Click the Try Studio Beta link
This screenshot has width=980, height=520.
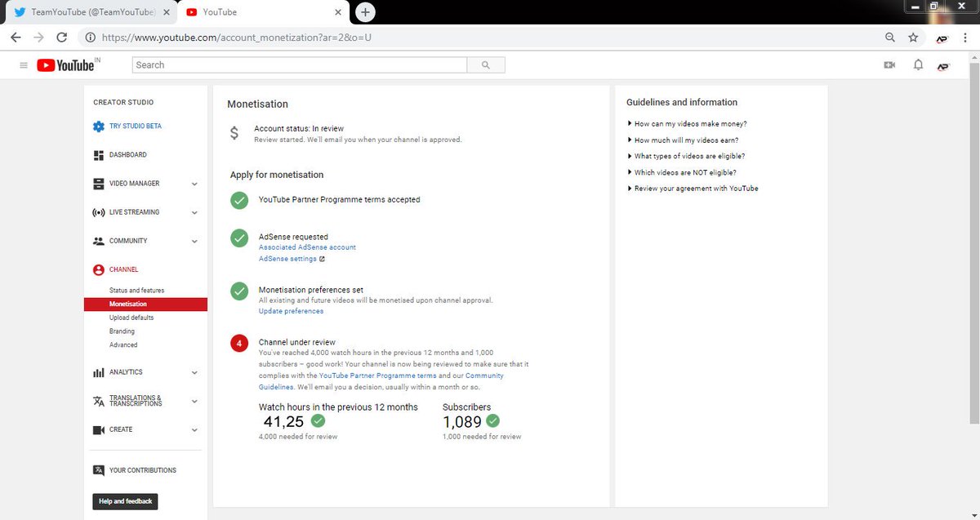(136, 127)
